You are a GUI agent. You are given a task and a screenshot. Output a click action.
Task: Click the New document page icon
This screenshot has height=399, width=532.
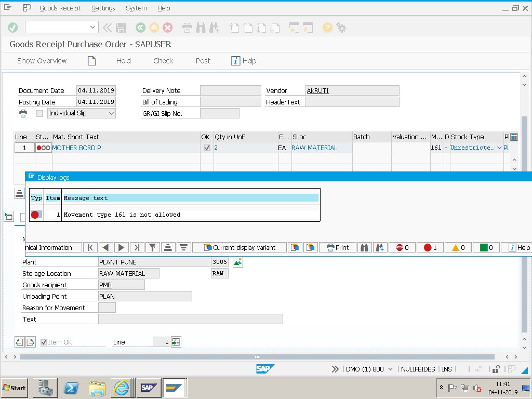(92, 61)
